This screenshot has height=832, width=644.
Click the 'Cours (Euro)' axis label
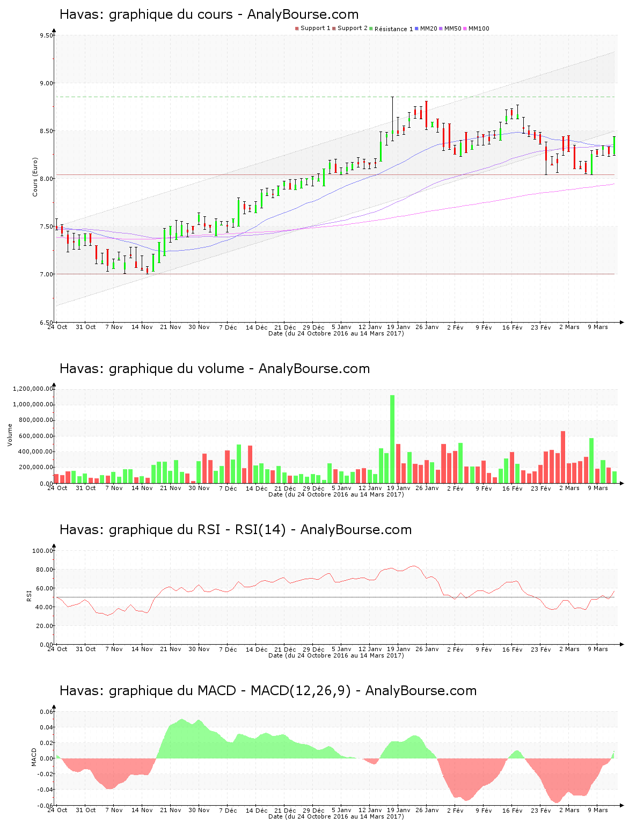35,177
